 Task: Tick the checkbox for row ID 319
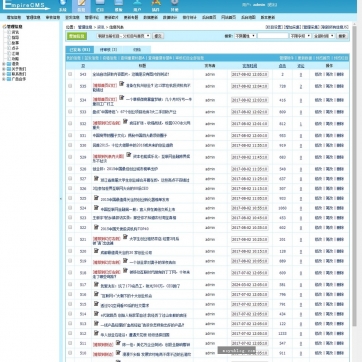point(70,261)
